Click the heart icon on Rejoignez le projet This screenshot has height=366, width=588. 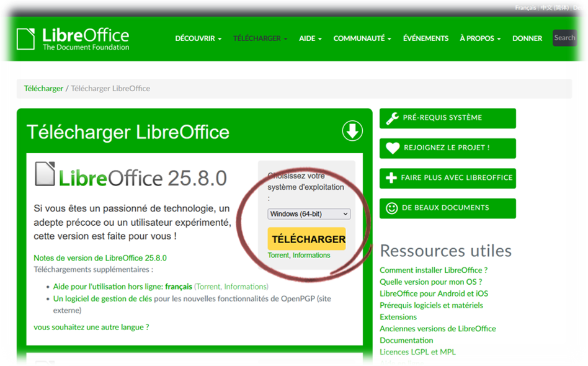(x=392, y=148)
